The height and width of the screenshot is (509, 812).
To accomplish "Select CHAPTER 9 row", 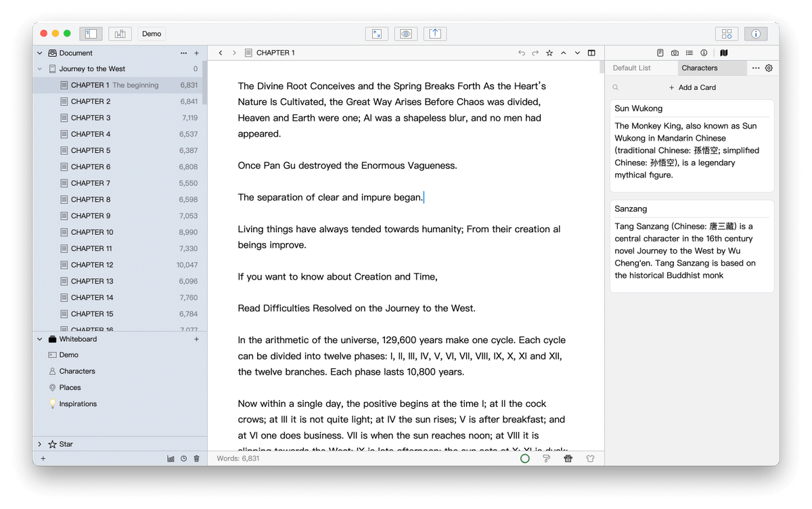I will click(x=118, y=216).
